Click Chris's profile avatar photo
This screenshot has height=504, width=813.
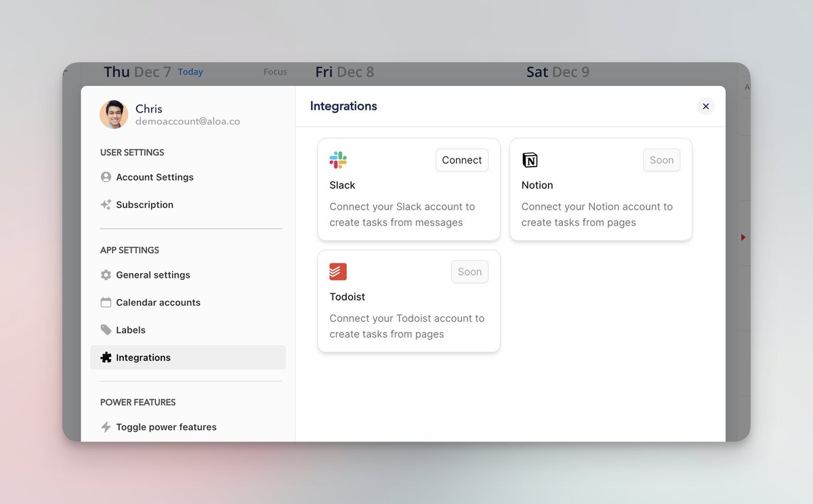[x=114, y=114]
